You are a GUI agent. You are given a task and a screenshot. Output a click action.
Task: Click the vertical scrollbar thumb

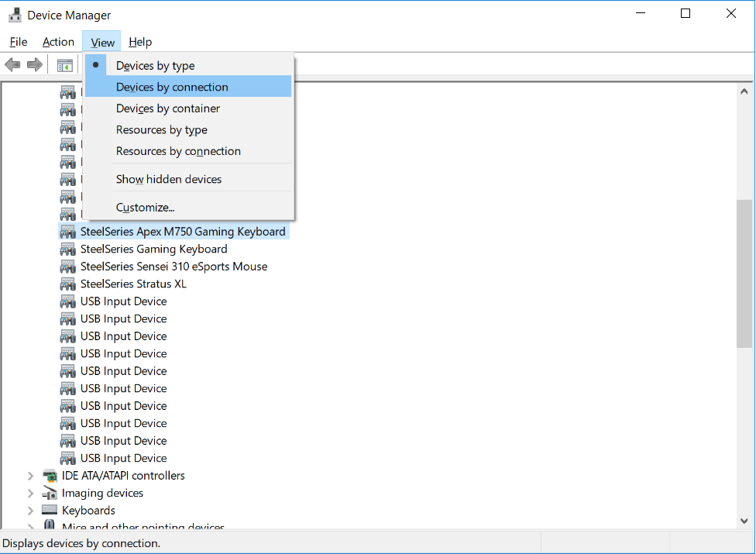pos(744,274)
